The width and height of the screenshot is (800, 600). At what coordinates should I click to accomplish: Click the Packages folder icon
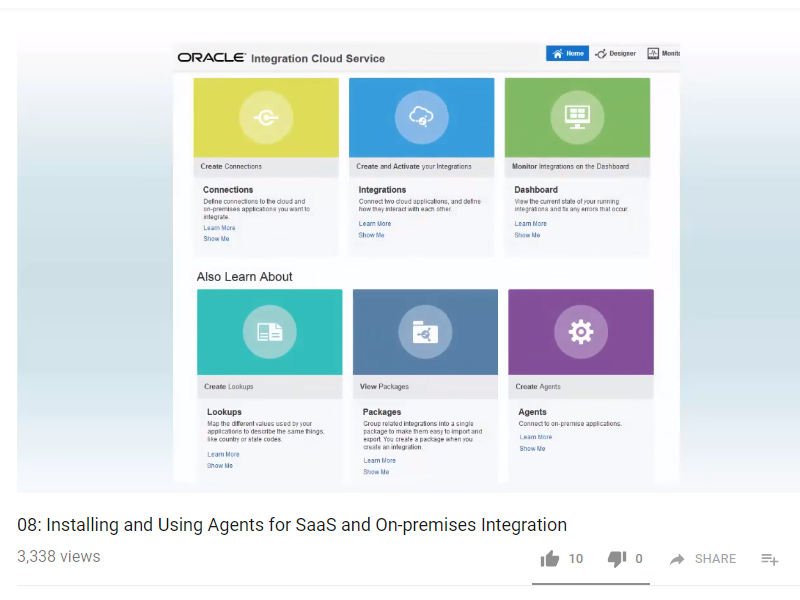(425, 332)
